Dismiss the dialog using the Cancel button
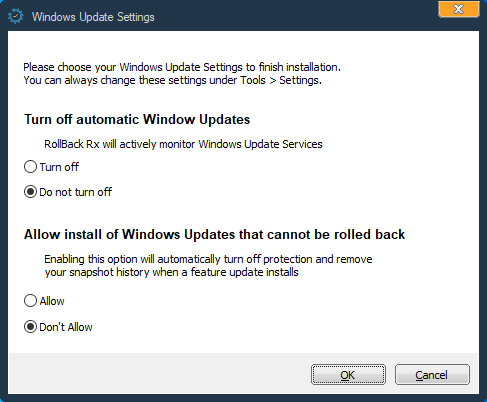The image size is (487, 402). [x=432, y=375]
